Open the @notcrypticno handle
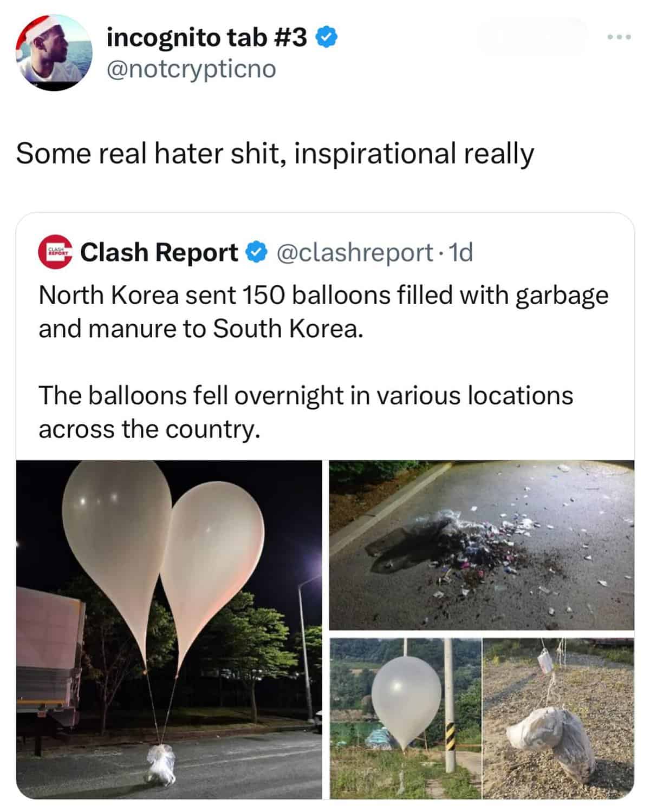Viewport: 650px width, 812px height. click(x=192, y=69)
